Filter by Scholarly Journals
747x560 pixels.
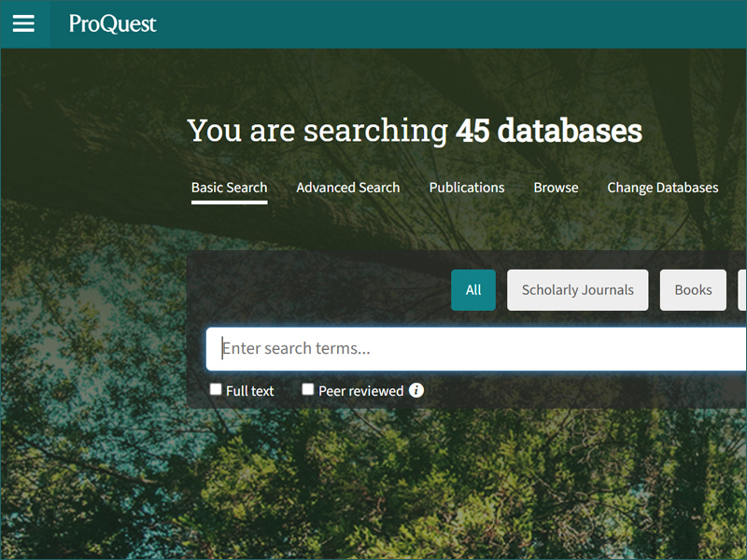[x=577, y=290]
